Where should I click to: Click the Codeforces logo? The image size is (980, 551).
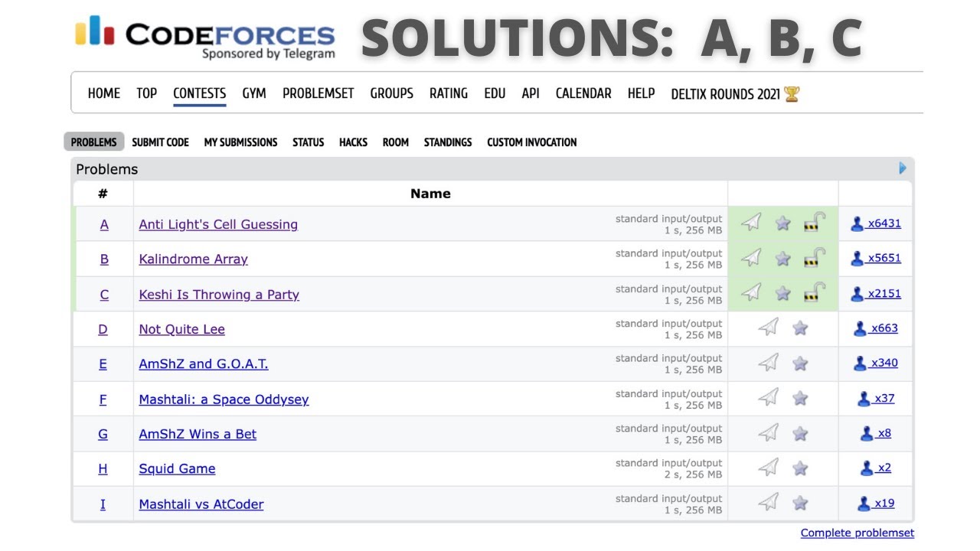[x=205, y=37]
